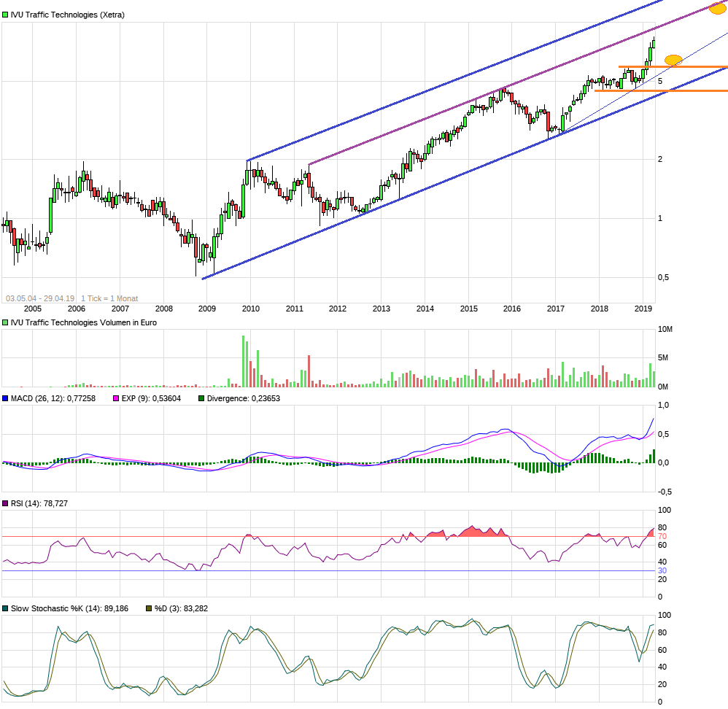This screenshot has height=709, width=728.
Task: Click the 2011 year label on time axis
Action: (295, 309)
